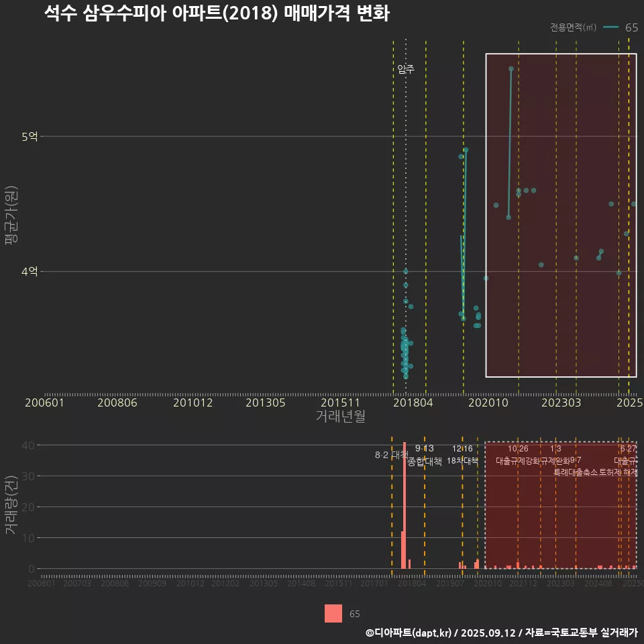
Task: Click the highest price data point above 5억
Action: [511, 69]
